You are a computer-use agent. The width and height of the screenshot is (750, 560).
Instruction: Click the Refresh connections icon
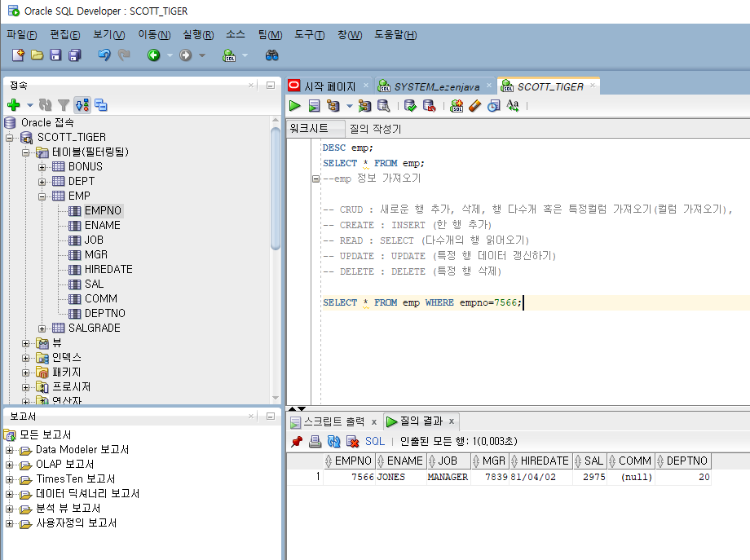pos(46,104)
